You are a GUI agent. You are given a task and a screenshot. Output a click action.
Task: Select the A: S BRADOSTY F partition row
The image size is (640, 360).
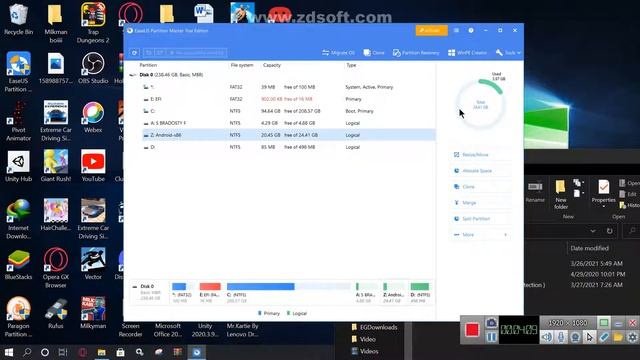pos(289,123)
